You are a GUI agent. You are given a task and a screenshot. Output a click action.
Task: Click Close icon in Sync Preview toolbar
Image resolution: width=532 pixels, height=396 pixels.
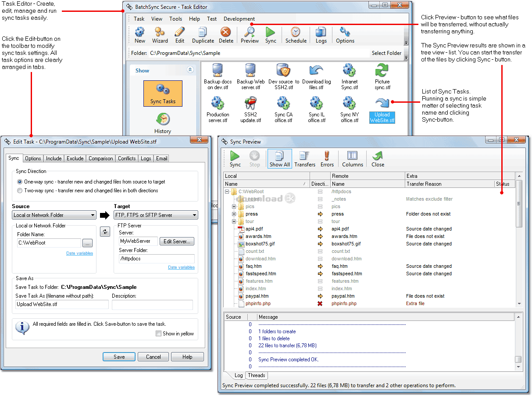pos(378,159)
